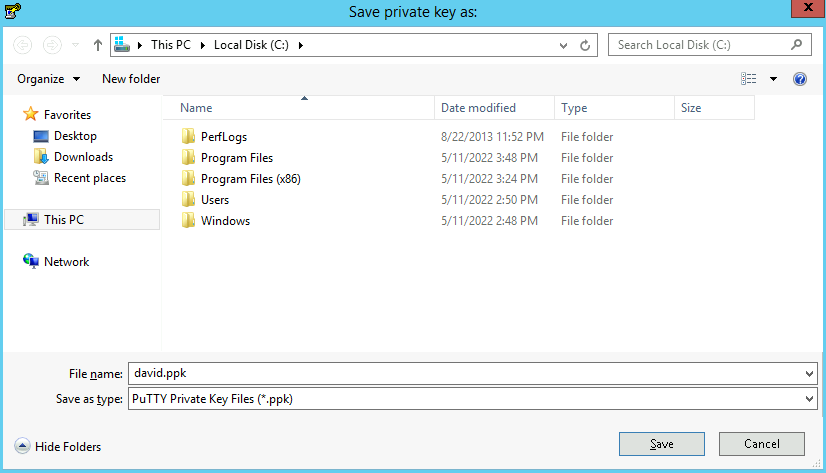Select the Windows folder icon

(x=188, y=221)
